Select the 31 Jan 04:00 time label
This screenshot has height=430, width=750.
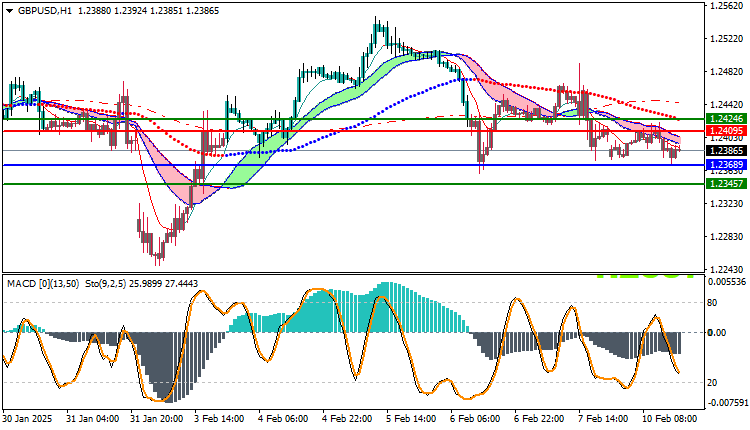92,419
